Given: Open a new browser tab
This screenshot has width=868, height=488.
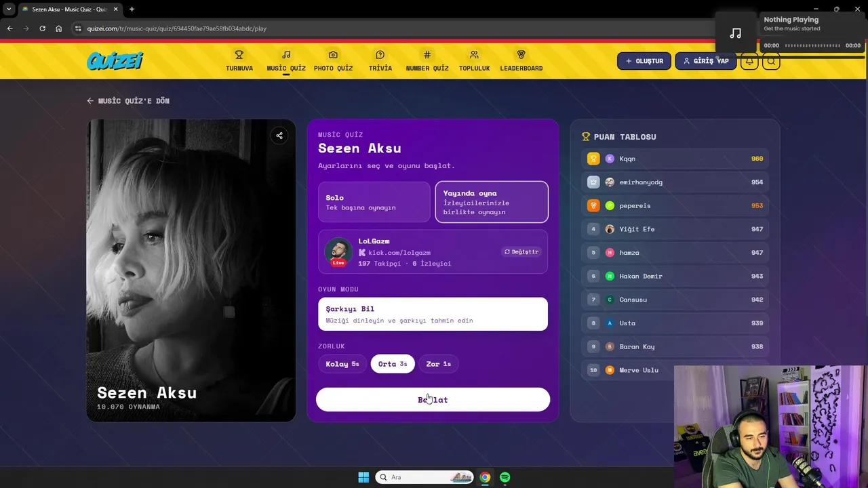Looking at the screenshot, I should point(132,9).
